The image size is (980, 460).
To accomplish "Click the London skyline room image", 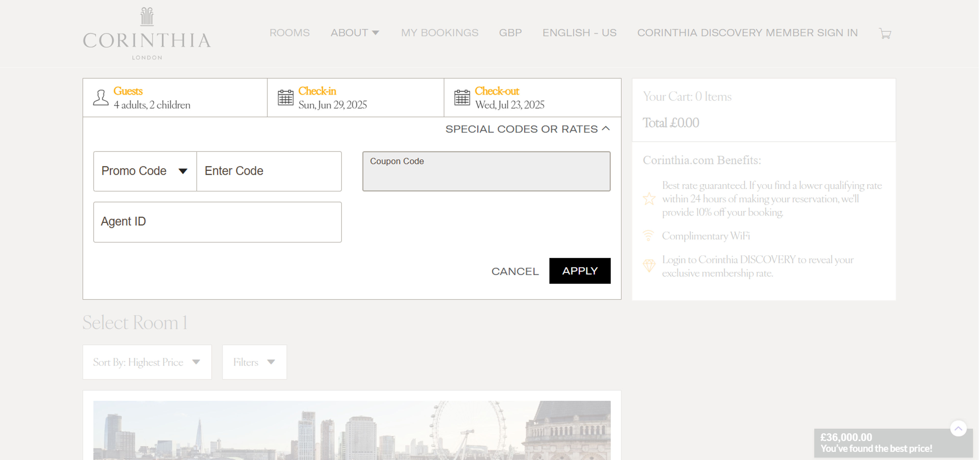I will [352, 430].
